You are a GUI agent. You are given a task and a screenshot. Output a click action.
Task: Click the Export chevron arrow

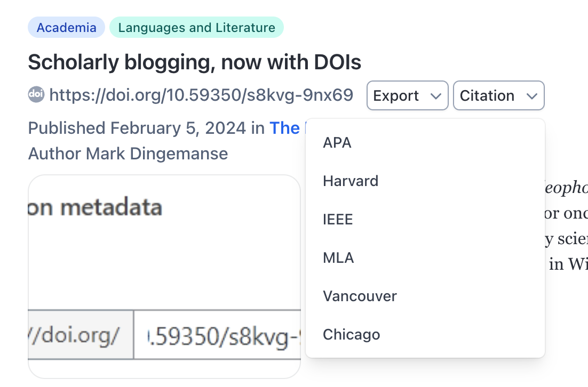pyautogui.click(x=436, y=96)
